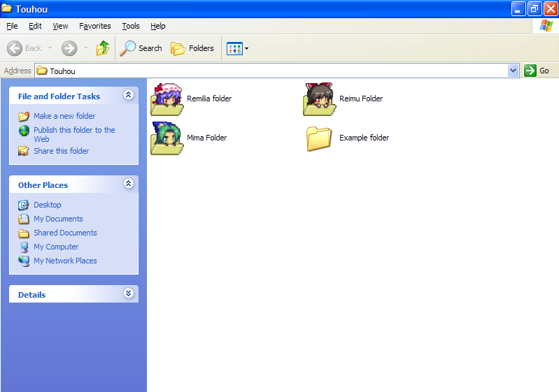Click the Forward arrow button

[69, 48]
